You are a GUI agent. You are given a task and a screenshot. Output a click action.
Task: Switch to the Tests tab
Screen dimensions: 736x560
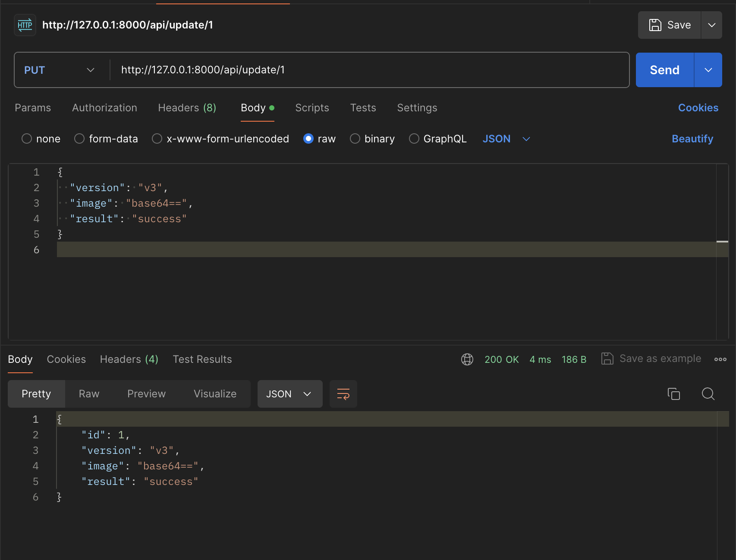click(363, 108)
